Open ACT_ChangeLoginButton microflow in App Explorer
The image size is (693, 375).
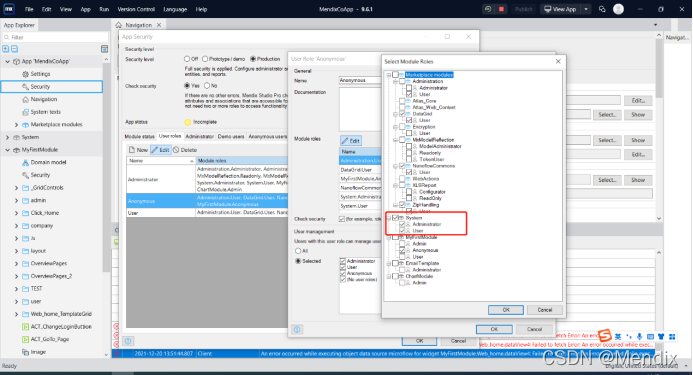coord(57,327)
